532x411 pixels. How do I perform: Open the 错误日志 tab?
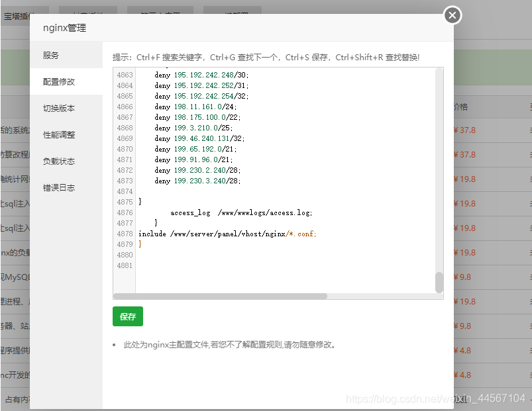pyautogui.click(x=66, y=187)
